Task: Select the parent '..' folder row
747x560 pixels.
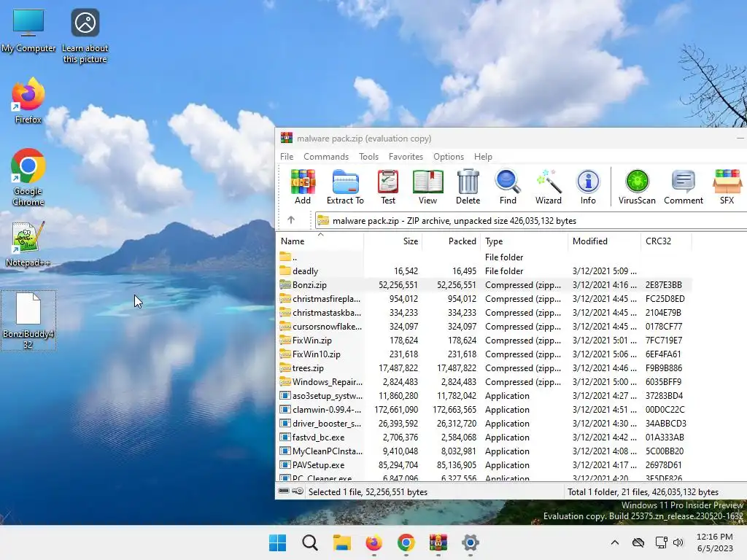Action: (x=484, y=257)
